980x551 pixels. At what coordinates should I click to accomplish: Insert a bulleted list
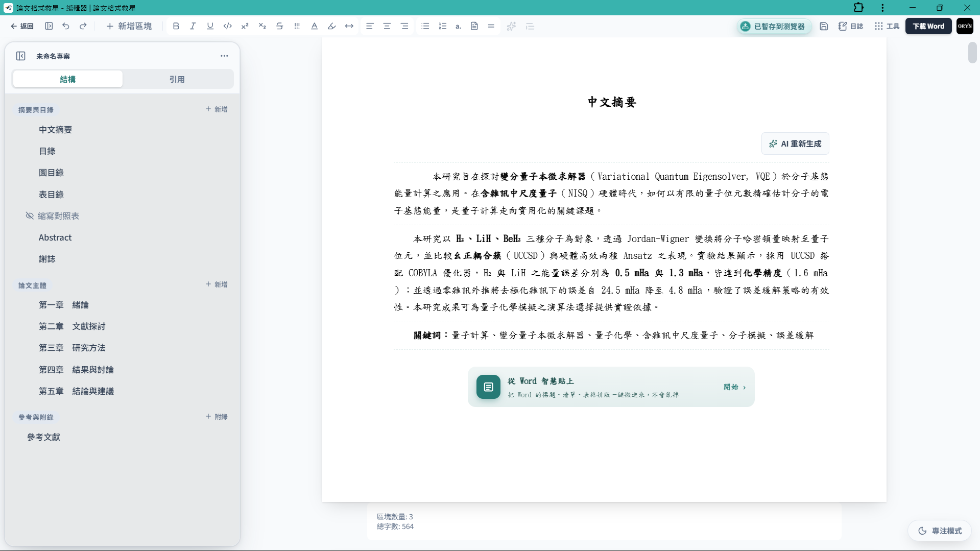pos(425,26)
